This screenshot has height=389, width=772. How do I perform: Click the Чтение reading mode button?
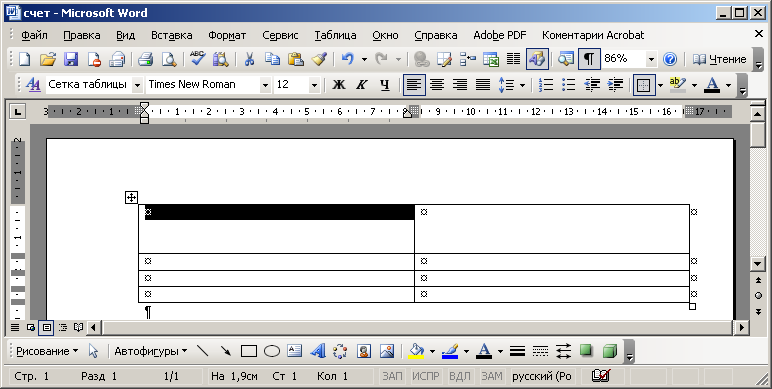[719, 59]
